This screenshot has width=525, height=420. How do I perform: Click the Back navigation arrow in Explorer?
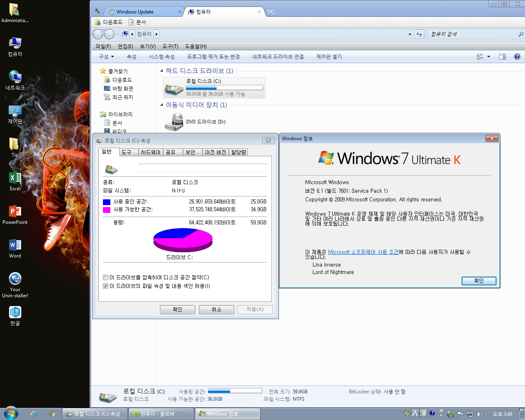pos(98,34)
